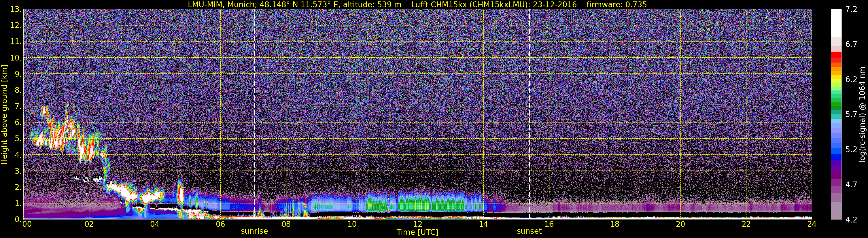Click the time axis tick label '18'
Viewport: 868px width, 238px height.
point(614,224)
